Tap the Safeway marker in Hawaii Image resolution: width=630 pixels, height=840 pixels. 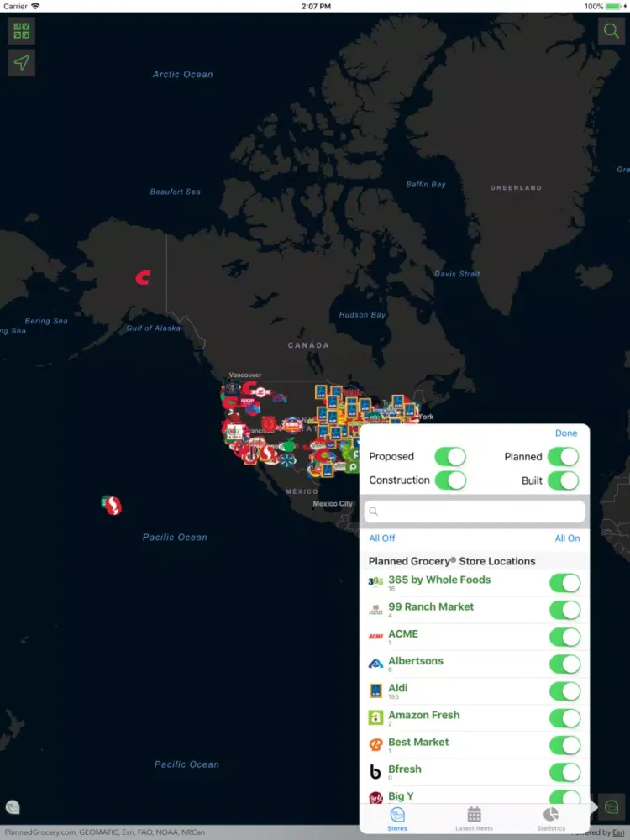click(x=112, y=505)
